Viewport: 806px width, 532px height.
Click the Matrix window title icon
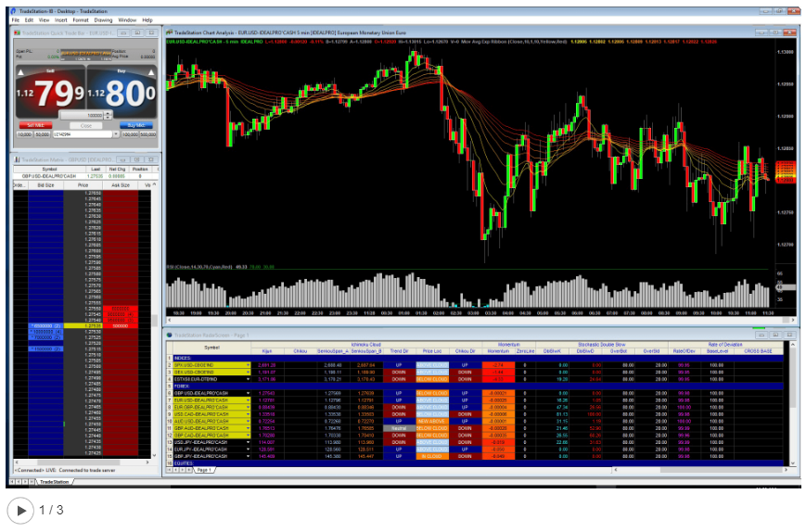coord(17,159)
